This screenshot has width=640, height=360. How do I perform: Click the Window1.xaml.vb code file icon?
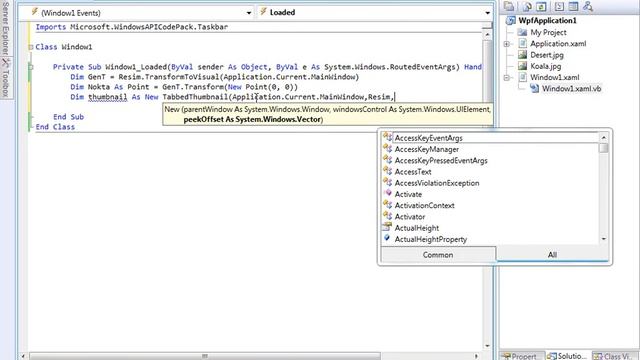pos(534,88)
